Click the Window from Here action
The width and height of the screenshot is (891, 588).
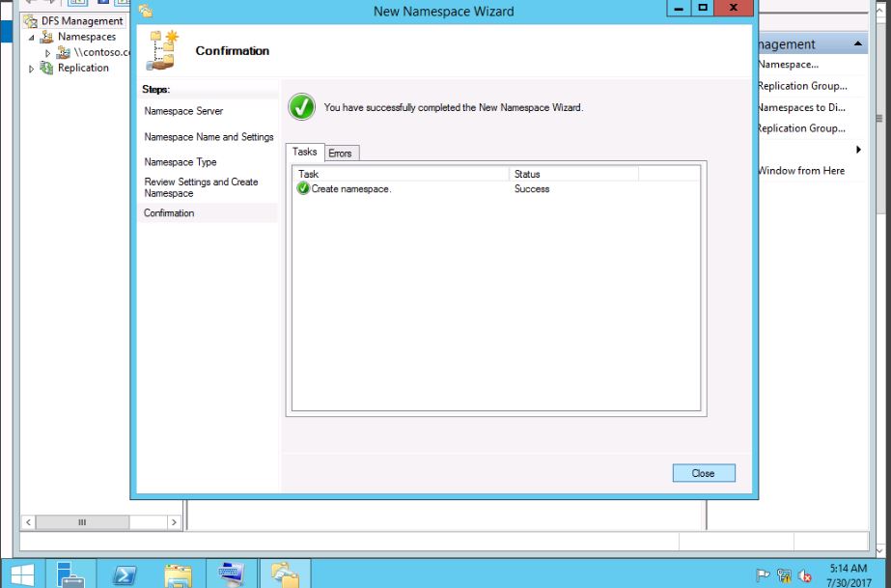click(x=801, y=171)
